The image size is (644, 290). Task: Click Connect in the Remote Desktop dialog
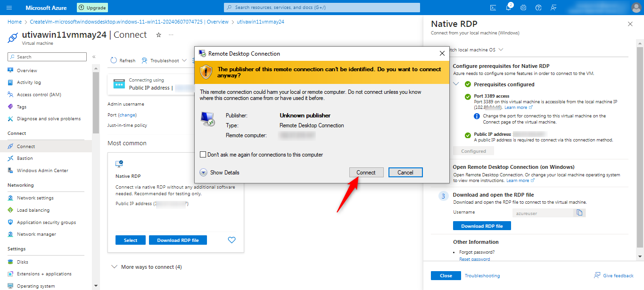pos(366,173)
